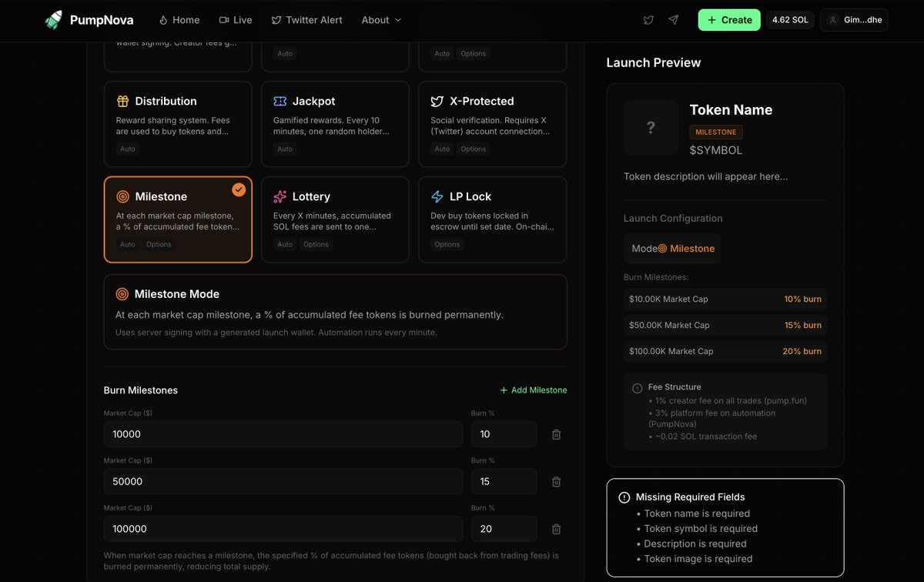Viewport: 924px width, 582px height.
Task: Open Telegram via the paper plane icon
Action: click(x=674, y=20)
